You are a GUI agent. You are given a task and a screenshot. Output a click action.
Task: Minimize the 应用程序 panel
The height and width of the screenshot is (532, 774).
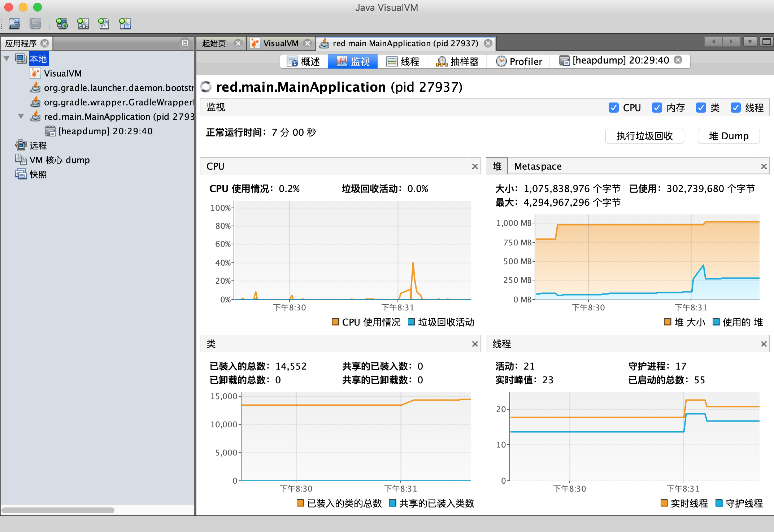coord(184,43)
